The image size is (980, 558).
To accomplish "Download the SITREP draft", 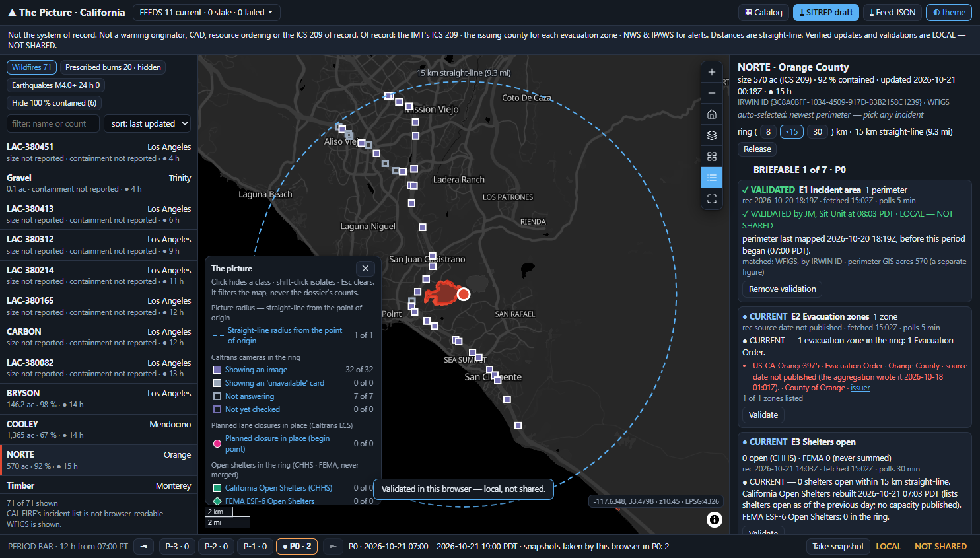I will pos(825,12).
